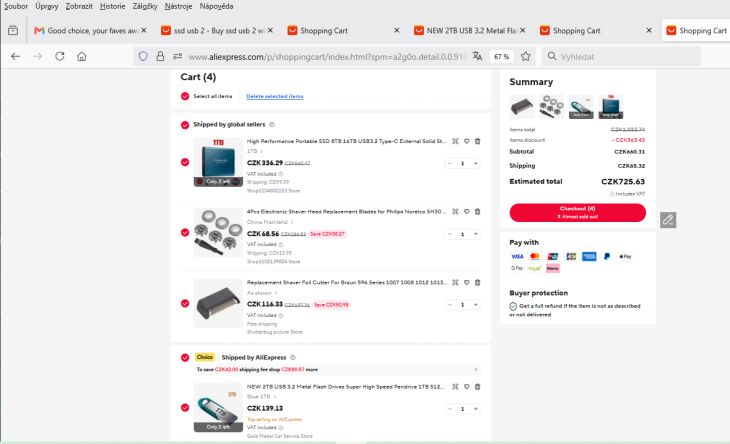Click the tracking protection shield icon

(x=143, y=56)
